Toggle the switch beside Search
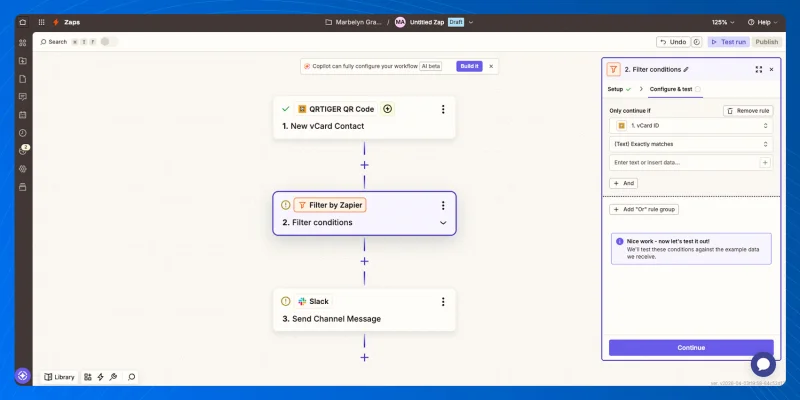 109,42
